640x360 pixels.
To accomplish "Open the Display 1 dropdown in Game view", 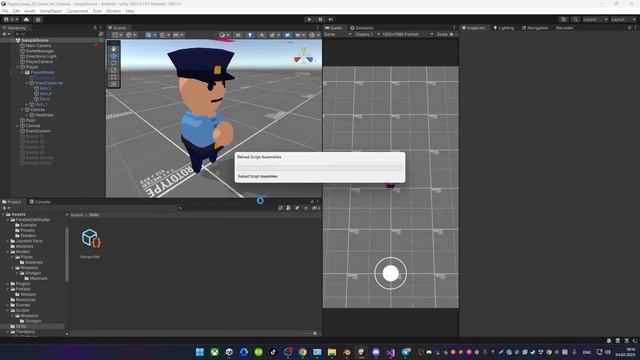I will coord(367,34).
